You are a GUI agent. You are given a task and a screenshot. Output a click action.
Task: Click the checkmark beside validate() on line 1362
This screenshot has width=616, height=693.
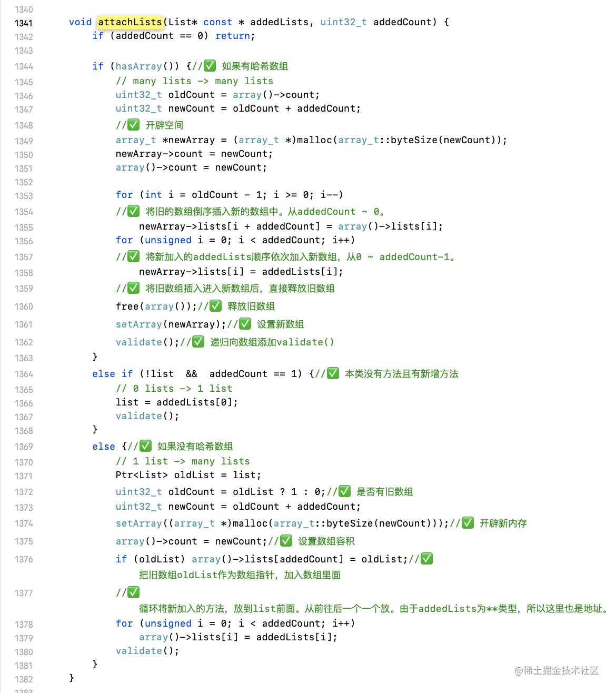(198, 342)
